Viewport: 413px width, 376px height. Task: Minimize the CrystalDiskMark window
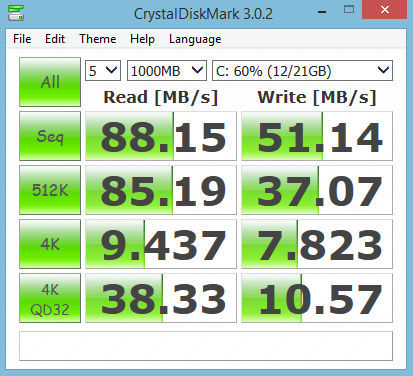[322, 11]
